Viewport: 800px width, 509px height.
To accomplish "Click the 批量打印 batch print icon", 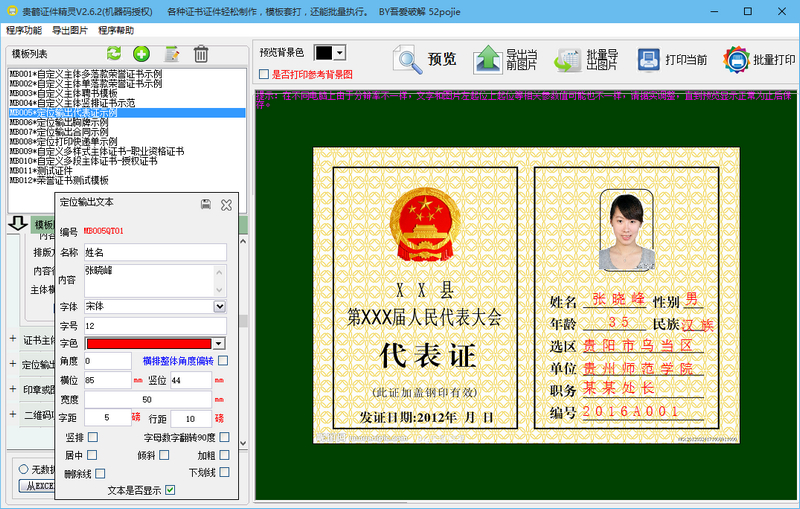I will pyautogui.click(x=737, y=59).
